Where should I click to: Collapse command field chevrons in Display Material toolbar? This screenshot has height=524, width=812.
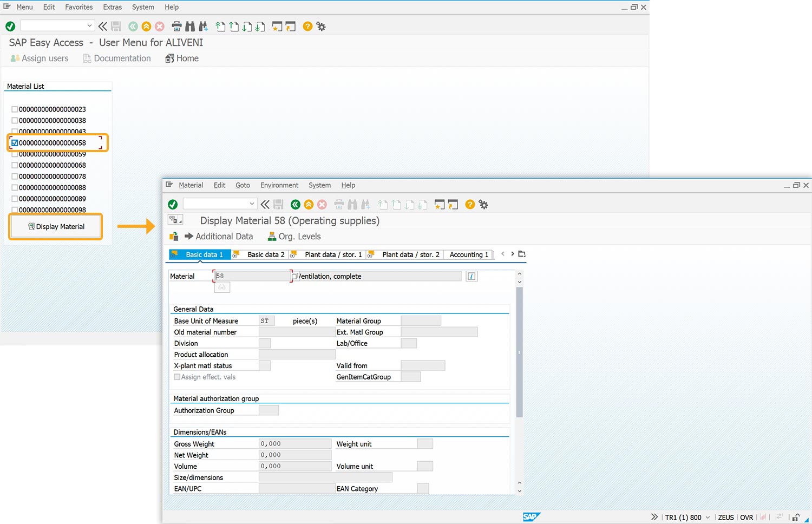coord(265,204)
